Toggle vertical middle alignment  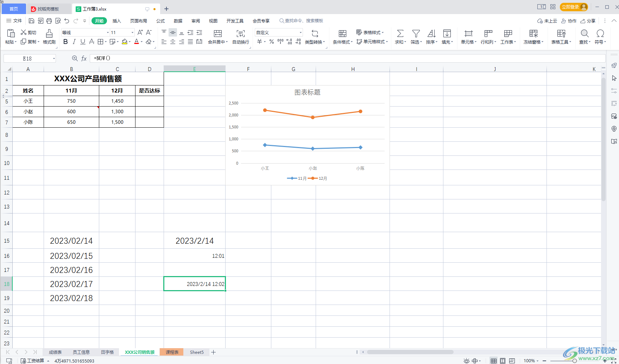173,32
